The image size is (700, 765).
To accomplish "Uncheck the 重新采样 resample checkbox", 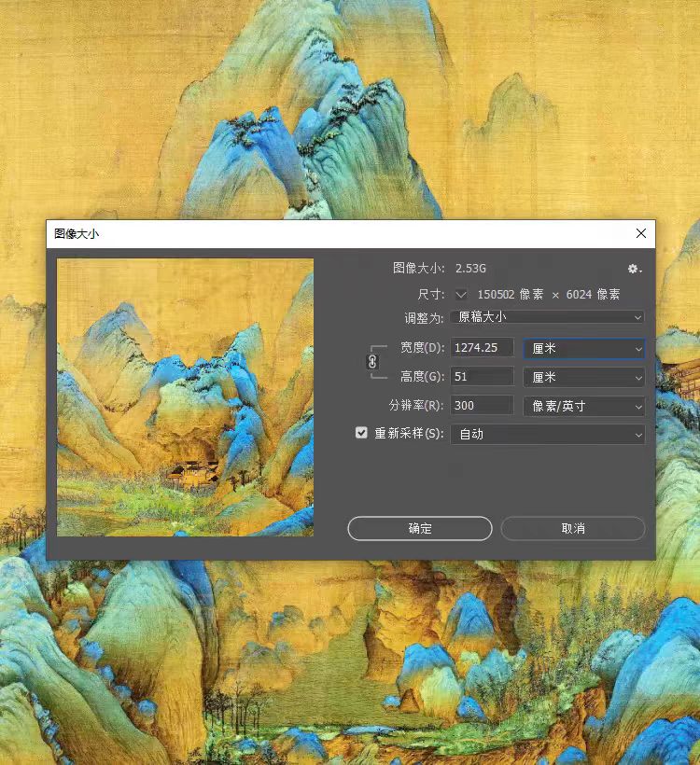I will [361, 433].
